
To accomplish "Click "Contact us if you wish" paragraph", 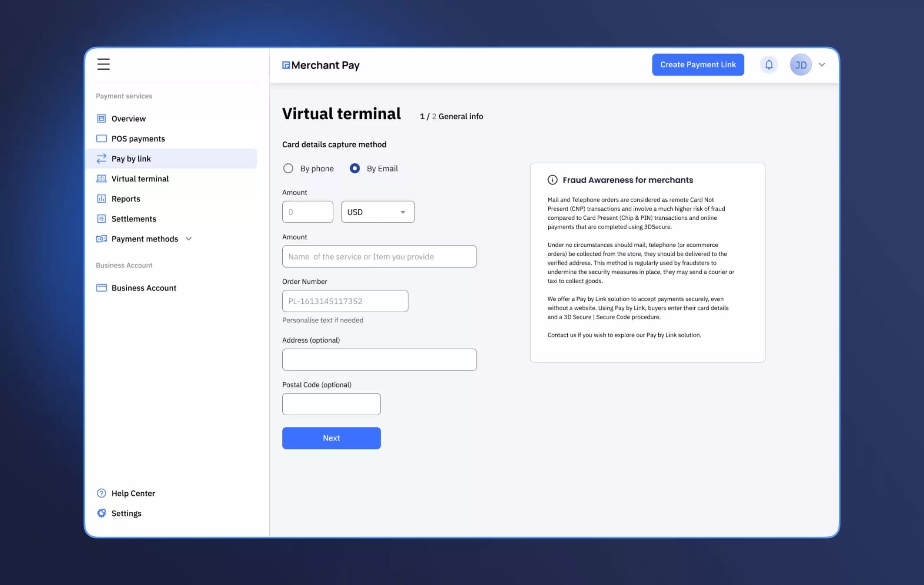I will click(624, 335).
